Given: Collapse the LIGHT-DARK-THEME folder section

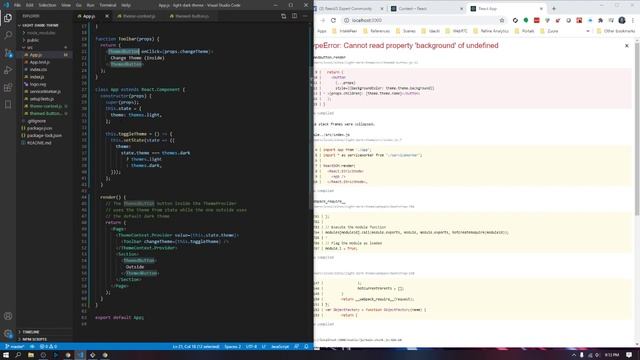Looking at the screenshot, I should (x=39, y=25).
